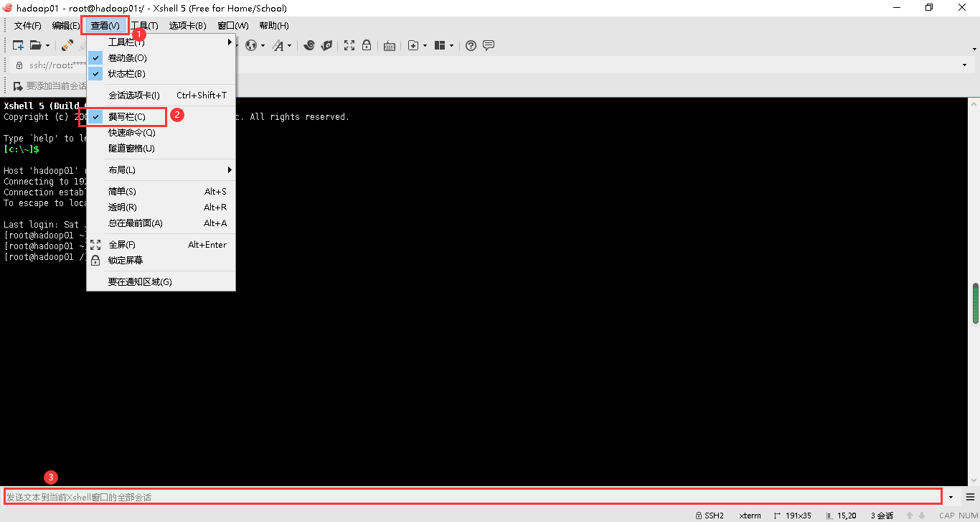The width and height of the screenshot is (980, 522).
Task: Launch Xagent via the green icon
Action: coord(326,45)
